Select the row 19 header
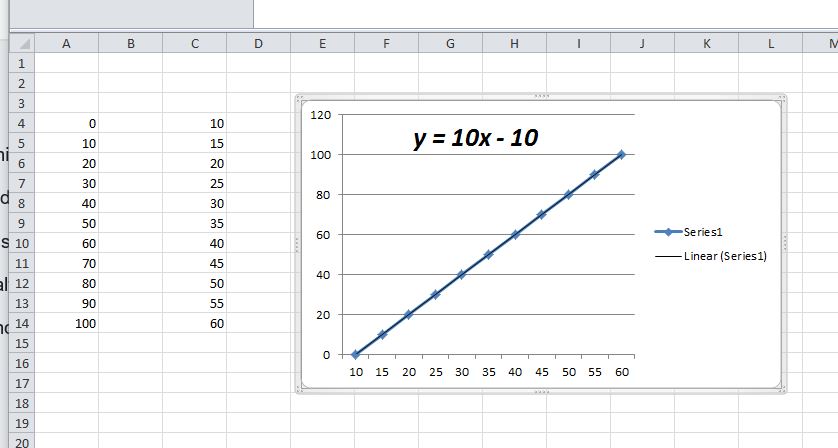The width and height of the screenshot is (838, 448). [20, 422]
